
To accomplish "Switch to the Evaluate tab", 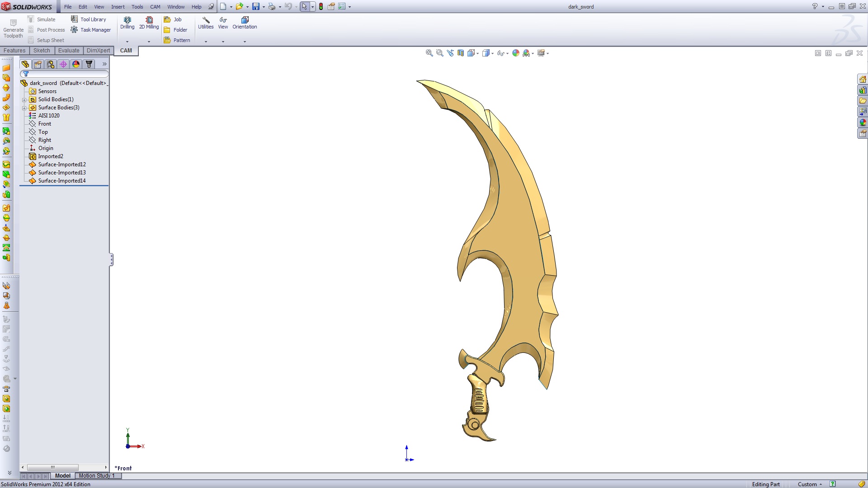I will [69, 51].
